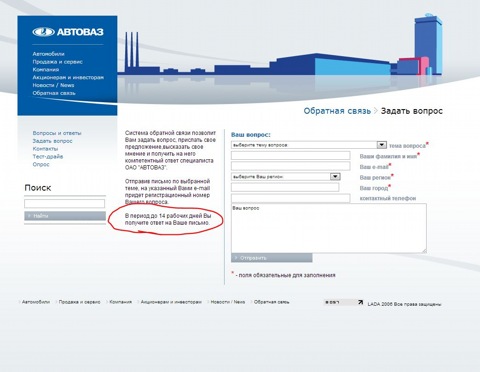The height and width of the screenshot is (372, 480).
Task: Follow the 'Тест-драйв' link
Action: click(x=48, y=156)
